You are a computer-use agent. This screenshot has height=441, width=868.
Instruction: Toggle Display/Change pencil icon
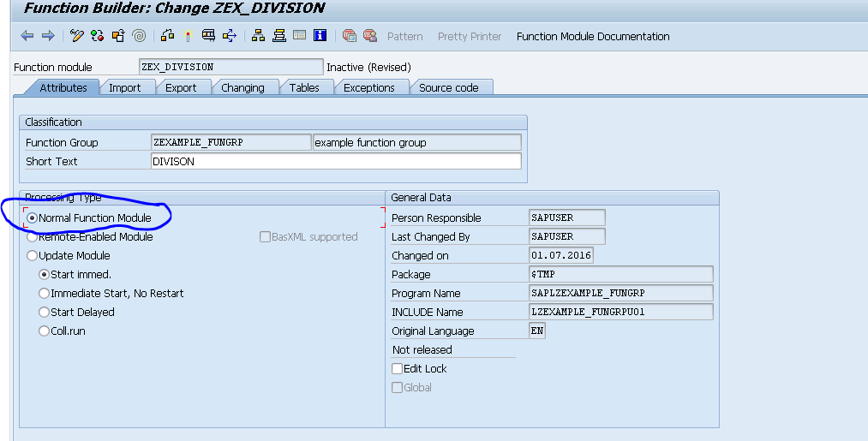click(77, 36)
